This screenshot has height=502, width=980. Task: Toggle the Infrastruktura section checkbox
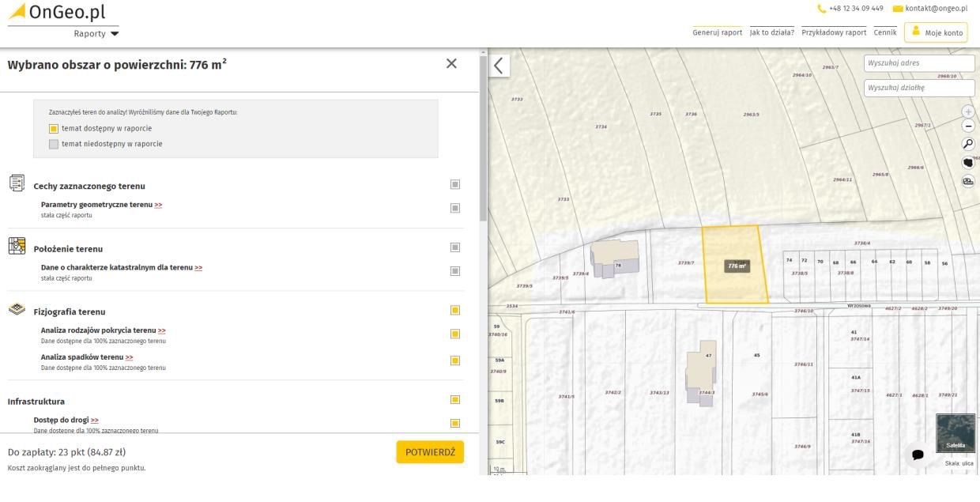click(x=455, y=400)
